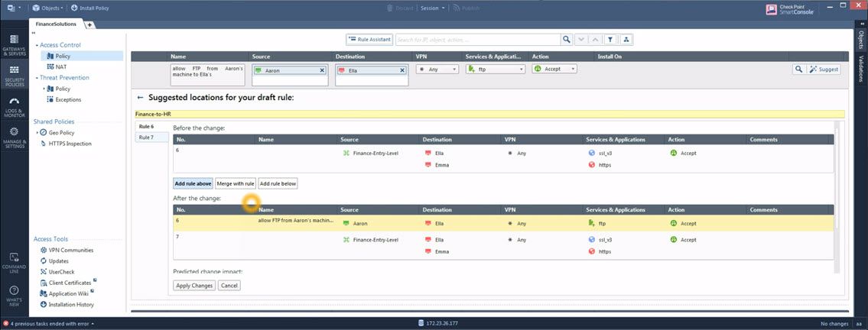
Task: Collapse the Access Control tree section
Action: [x=37, y=45]
